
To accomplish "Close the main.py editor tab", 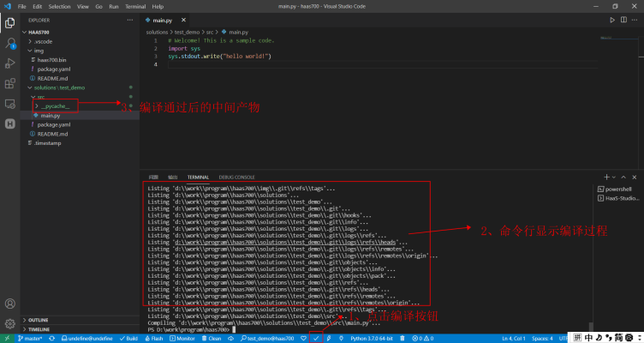I will click(183, 20).
